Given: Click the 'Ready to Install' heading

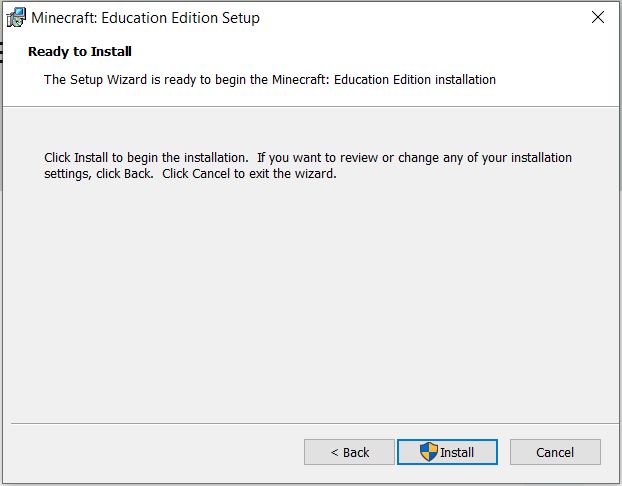Looking at the screenshot, I should click(x=80, y=52).
